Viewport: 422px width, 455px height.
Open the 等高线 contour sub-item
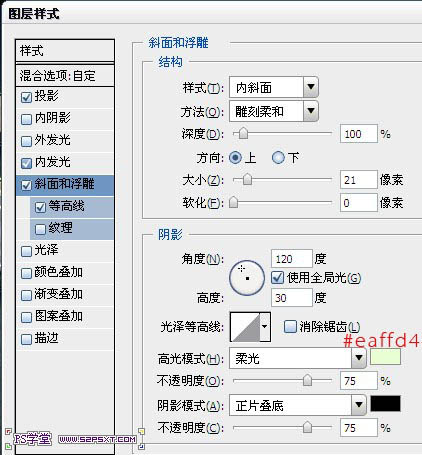pyautogui.click(x=72, y=207)
